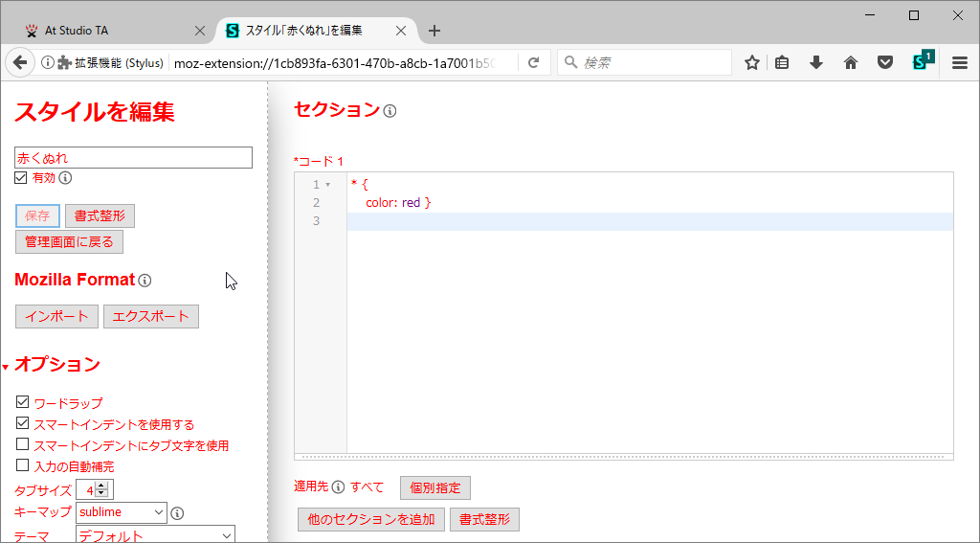The image size is (980, 543).
Task: Bookmark this page with the star icon
Action: [752, 62]
